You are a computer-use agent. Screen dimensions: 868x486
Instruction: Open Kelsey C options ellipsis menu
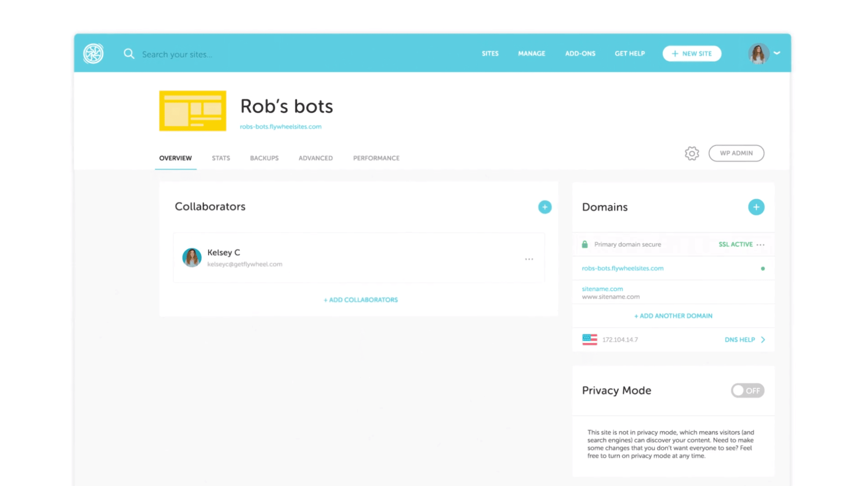(x=529, y=259)
